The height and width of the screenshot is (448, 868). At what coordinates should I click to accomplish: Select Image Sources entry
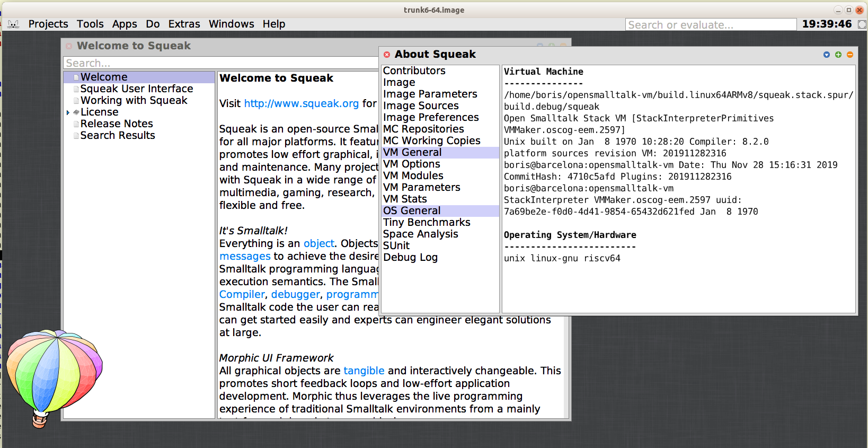(x=440, y=106)
